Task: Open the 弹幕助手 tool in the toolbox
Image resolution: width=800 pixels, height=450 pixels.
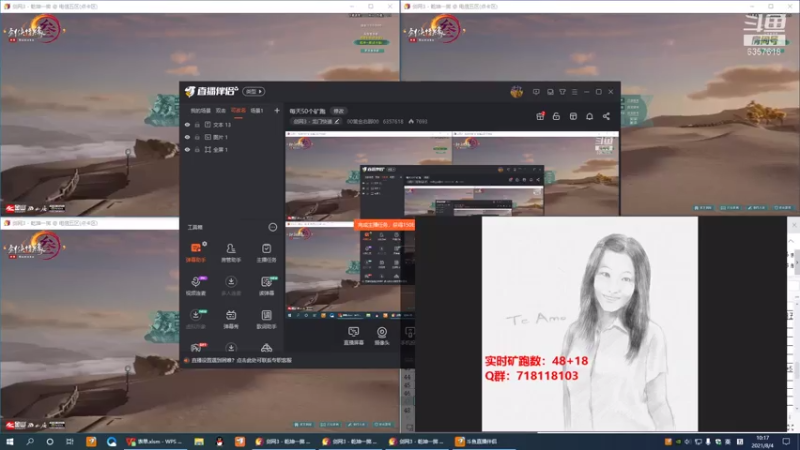Action: [196, 252]
